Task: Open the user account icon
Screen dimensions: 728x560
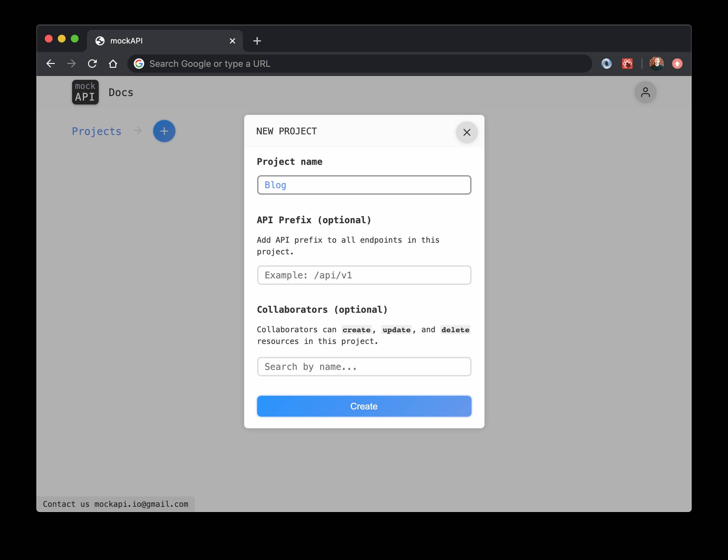Action: [645, 92]
